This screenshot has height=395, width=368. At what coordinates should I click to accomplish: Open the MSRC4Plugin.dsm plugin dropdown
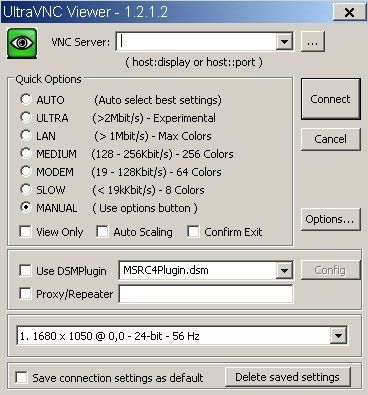(x=284, y=270)
